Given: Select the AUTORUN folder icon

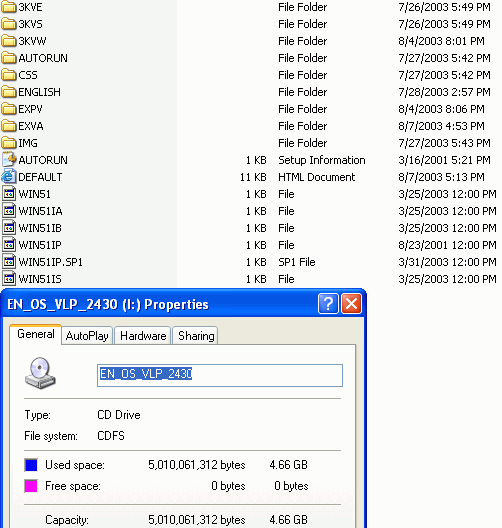Looking at the screenshot, I should pos(8,58).
